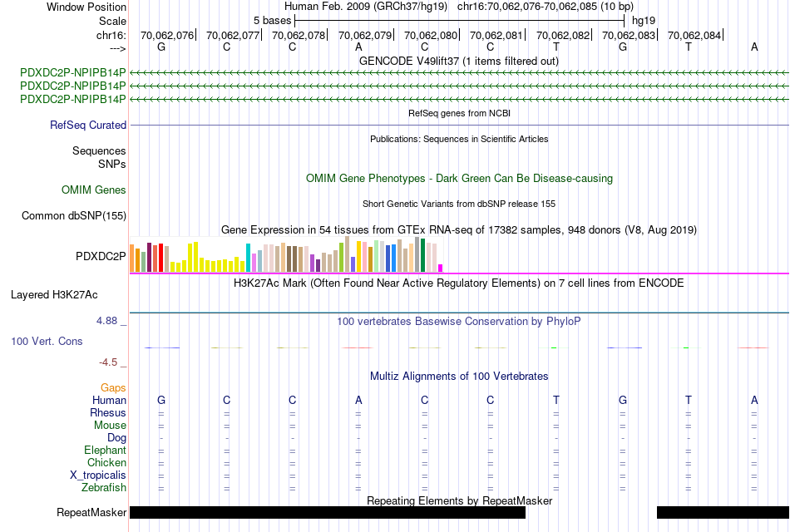
Task: Select the RepeatMasker track label
Action: click(x=91, y=512)
